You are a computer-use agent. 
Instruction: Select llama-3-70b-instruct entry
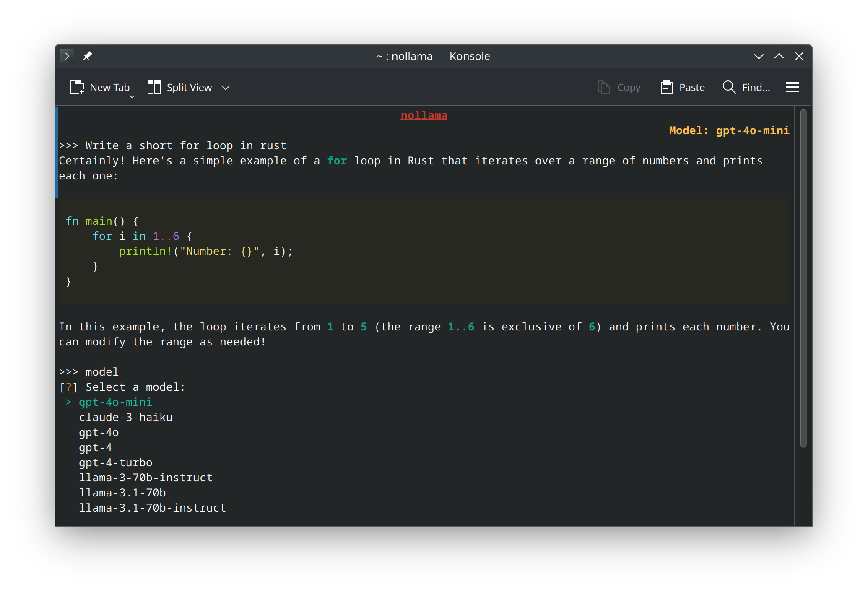click(146, 478)
